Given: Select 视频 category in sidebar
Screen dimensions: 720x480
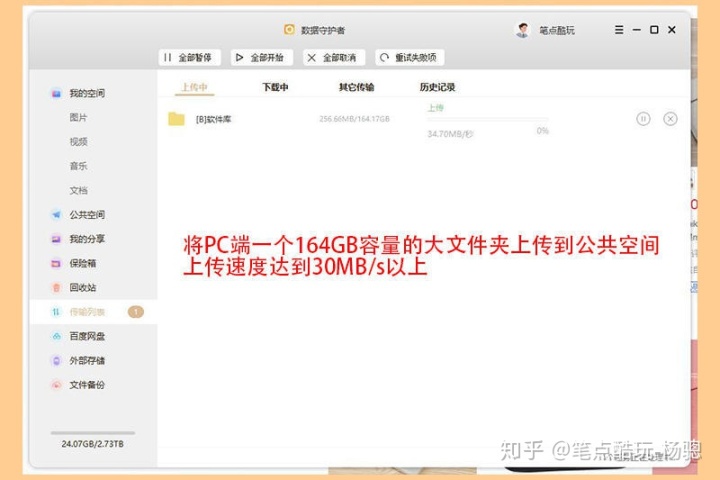Looking at the screenshot, I should pos(79,142).
